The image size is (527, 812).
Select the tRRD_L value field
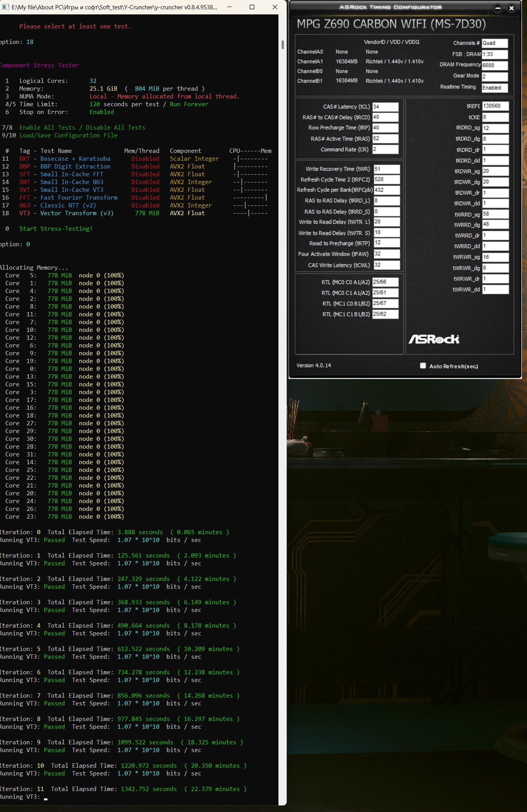tap(387, 201)
